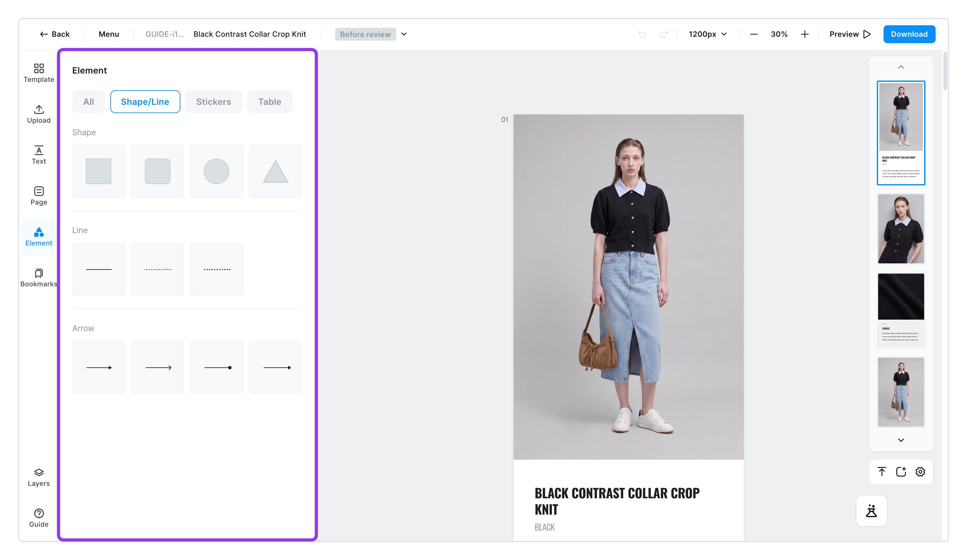Switch to the Table tab

point(270,102)
